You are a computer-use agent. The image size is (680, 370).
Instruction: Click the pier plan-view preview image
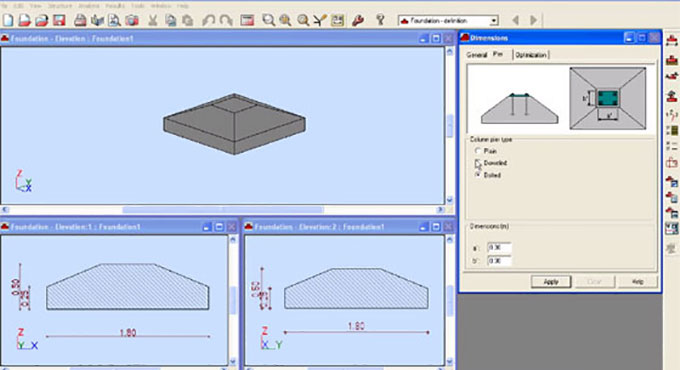pyautogui.click(x=608, y=98)
